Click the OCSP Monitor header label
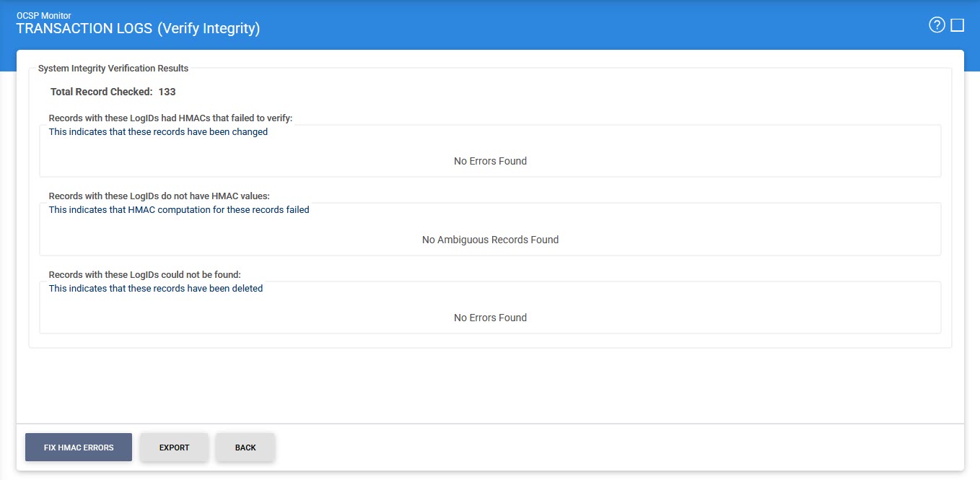The width and height of the screenshot is (980, 480). tap(43, 15)
